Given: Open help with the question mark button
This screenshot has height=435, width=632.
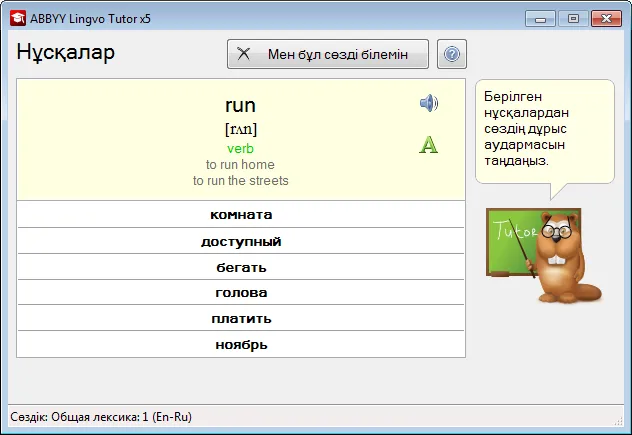Looking at the screenshot, I should [x=452, y=54].
